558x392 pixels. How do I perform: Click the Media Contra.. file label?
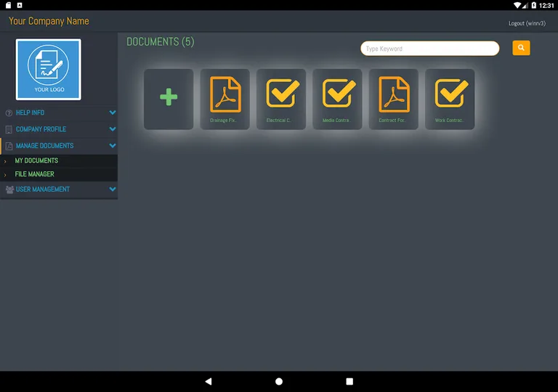tap(336, 121)
